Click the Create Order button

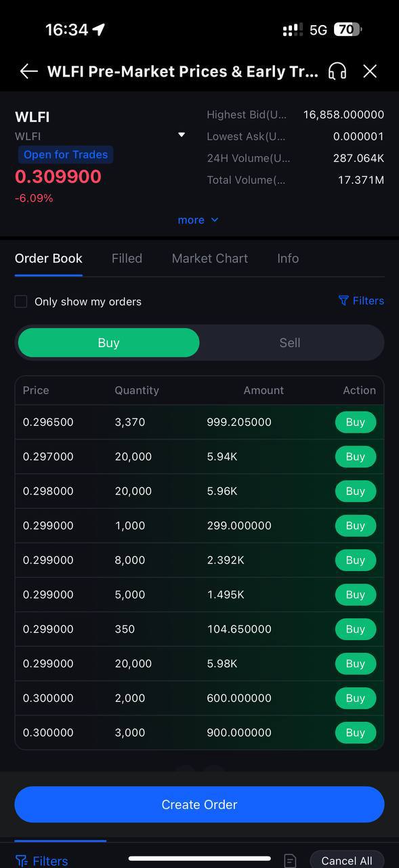tap(199, 804)
